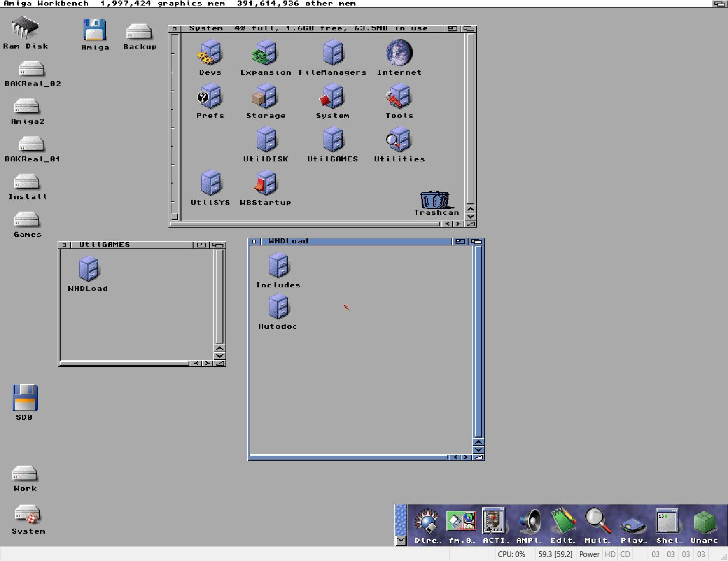
Task: Select the Amiga floppy disk icon
Action: pos(95,30)
